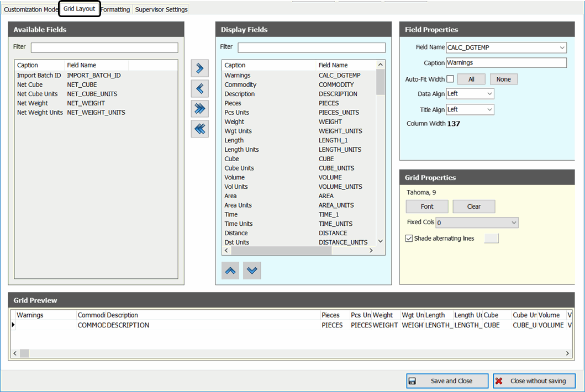Click the alternating line shade color swatch
Screen dimensions: 585x392
[491, 239]
